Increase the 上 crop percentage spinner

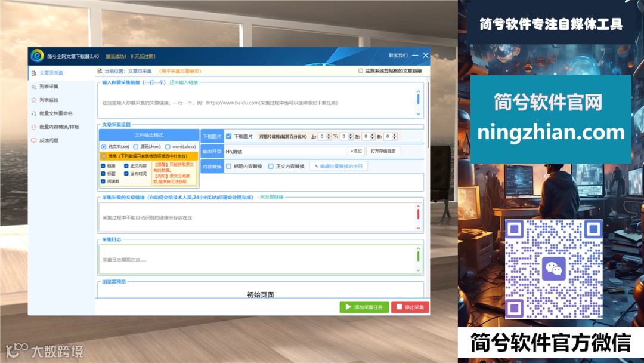pyautogui.click(x=329, y=135)
